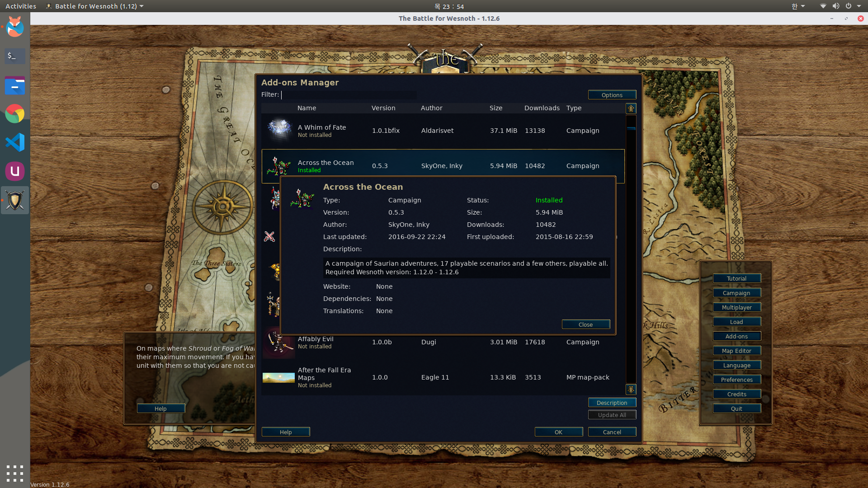868x488 pixels.
Task: Open the network status tray icon
Action: click(x=823, y=6)
